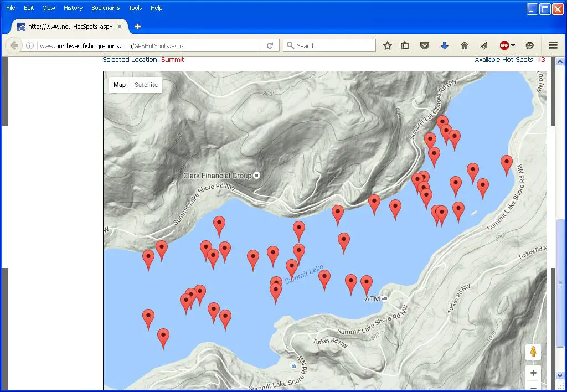Click the Clark Financial Group map label
The width and height of the screenshot is (567, 392).
pyautogui.click(x=218, y=176)
